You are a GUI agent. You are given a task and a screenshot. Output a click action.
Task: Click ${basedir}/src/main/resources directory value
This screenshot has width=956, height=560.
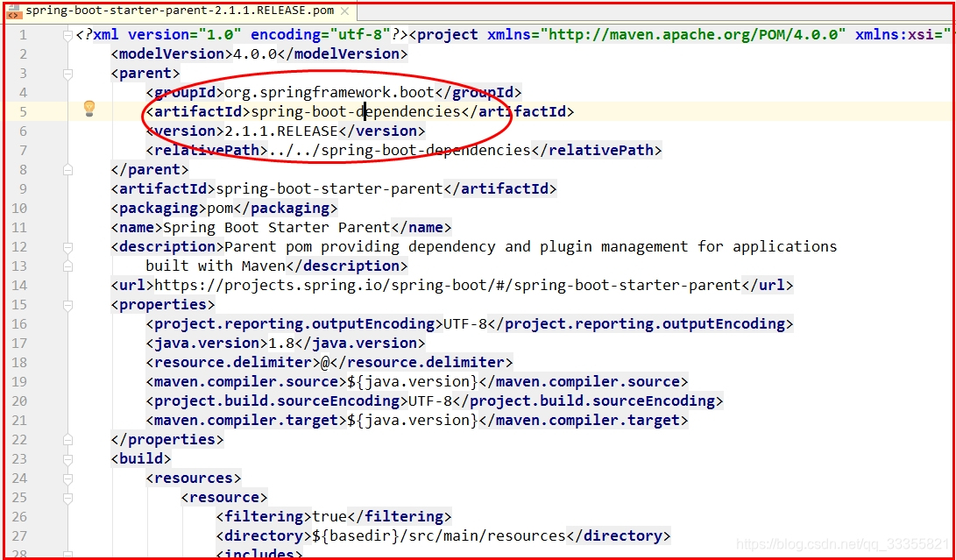pyautogui.click(x=439, y=536)
